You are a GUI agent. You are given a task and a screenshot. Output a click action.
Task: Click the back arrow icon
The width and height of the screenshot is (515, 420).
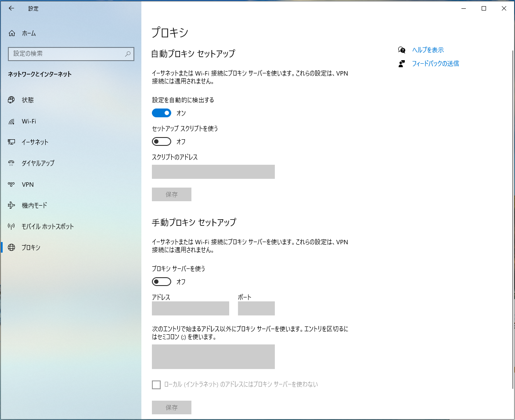pos(11,8)
